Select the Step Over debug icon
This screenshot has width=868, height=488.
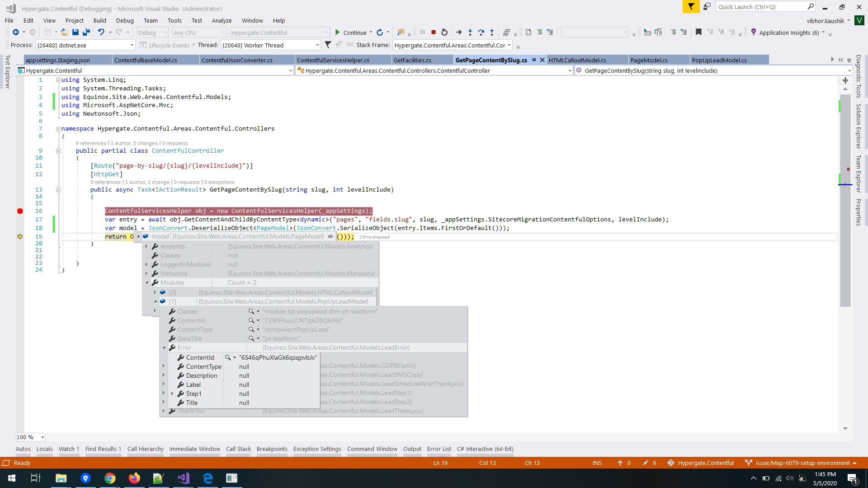pos(481,32)
